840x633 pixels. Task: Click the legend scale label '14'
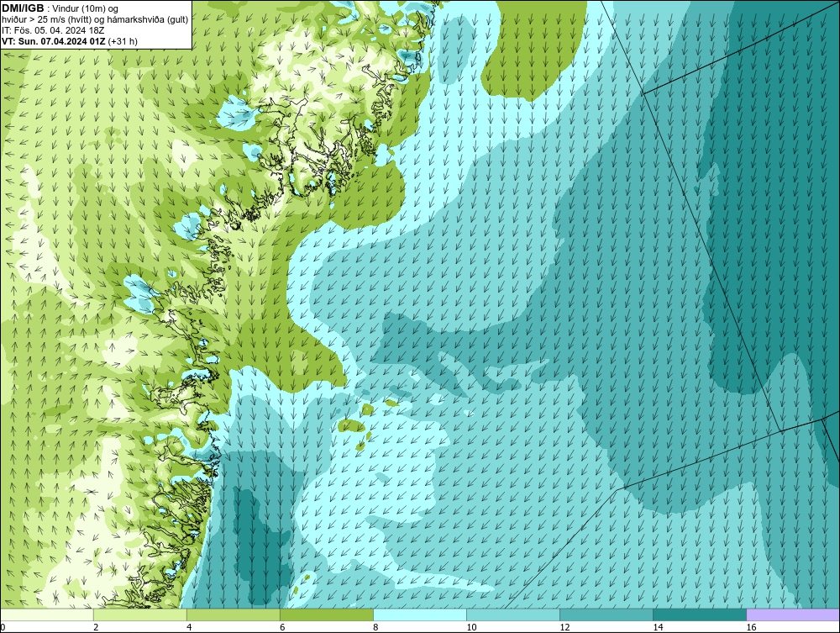pos(658,628)
